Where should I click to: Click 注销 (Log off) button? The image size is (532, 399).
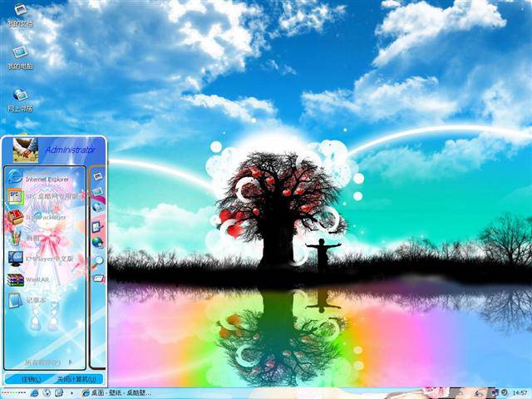(31, 379)
